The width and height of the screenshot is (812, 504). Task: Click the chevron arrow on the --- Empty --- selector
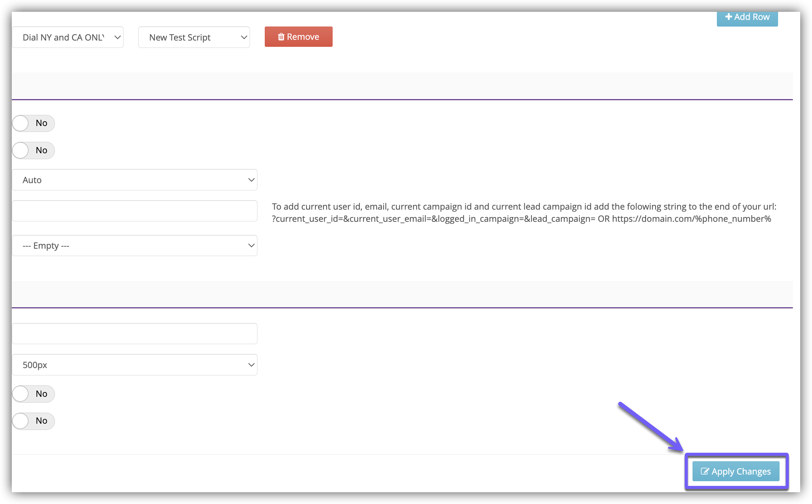point(251,245)
